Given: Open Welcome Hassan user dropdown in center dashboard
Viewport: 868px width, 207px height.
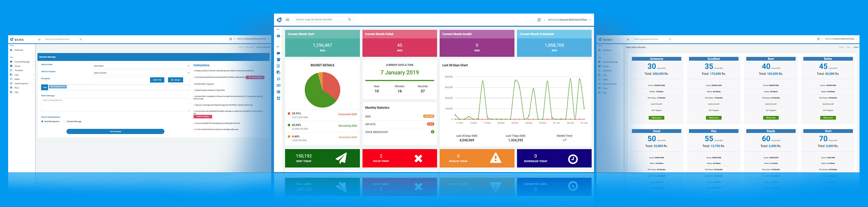Looking at the screenshot, I should point(569,20).
